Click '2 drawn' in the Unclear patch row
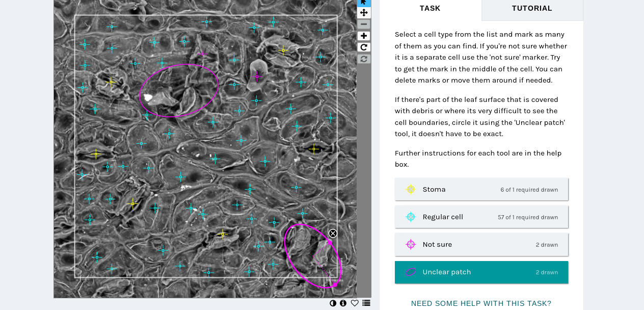The width and height of the screenshot is (644, 310). [547, 272]
